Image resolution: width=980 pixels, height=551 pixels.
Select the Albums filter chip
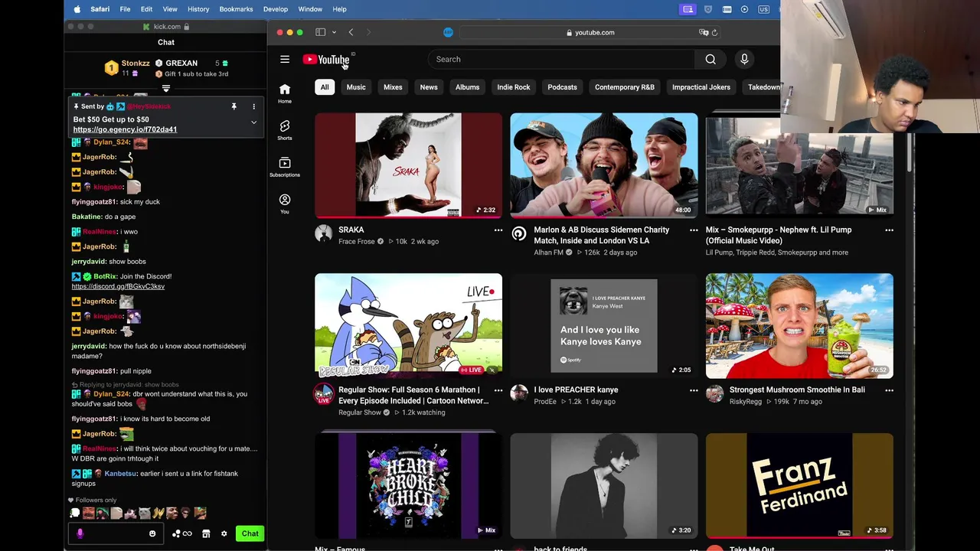tap(467, 87)
